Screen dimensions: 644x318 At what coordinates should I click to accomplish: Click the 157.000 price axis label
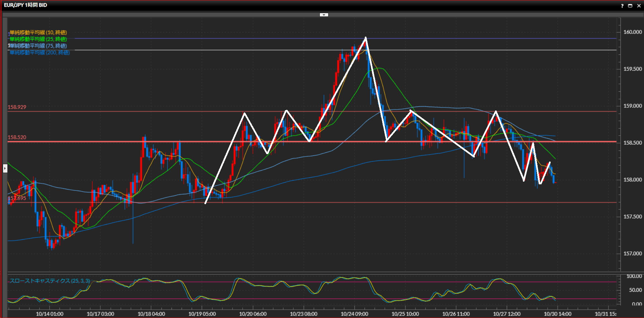[633, 254]
